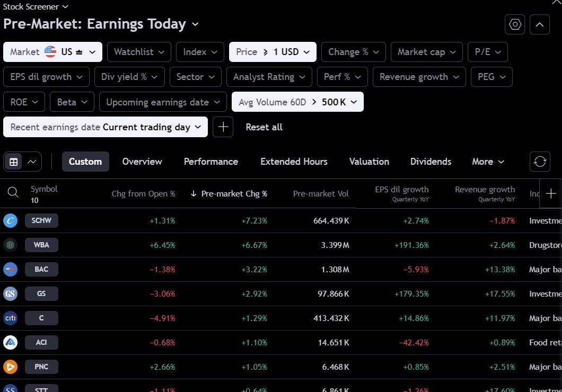
Task: Open Recent earnings date filter dropdown
Action: 106,127
